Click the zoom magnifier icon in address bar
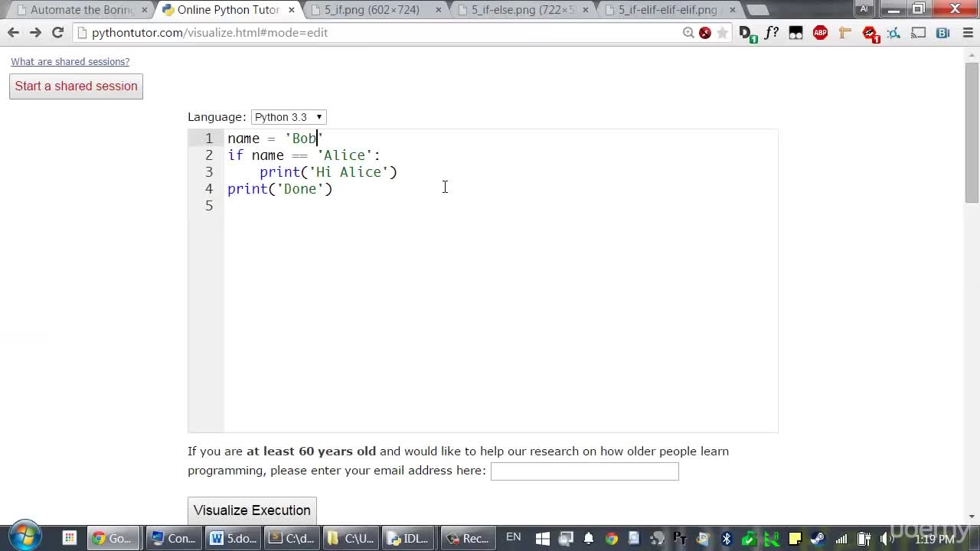The height and width of the screenshot is (551, 980). pyautogui.click(x=688, y=33)
